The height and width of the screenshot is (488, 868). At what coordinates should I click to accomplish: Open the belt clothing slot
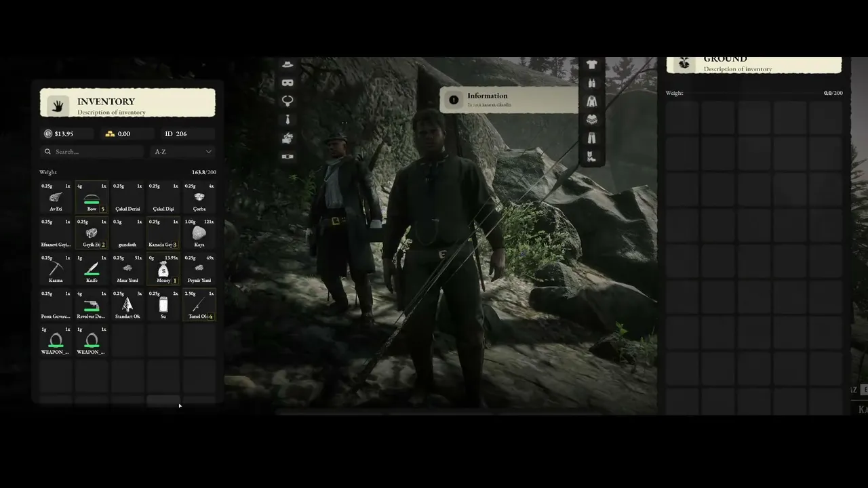pos(288,157)
